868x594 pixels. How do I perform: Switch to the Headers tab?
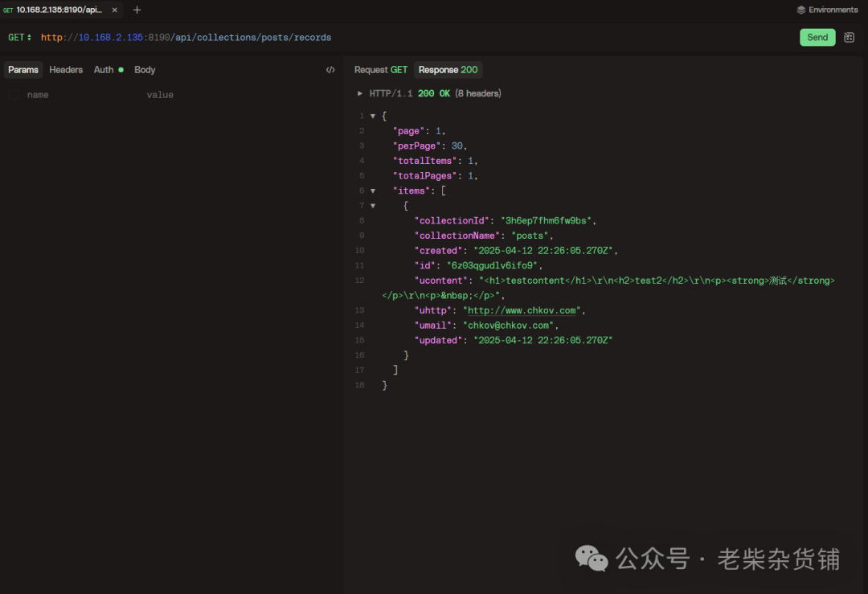(x=66, y=70)
